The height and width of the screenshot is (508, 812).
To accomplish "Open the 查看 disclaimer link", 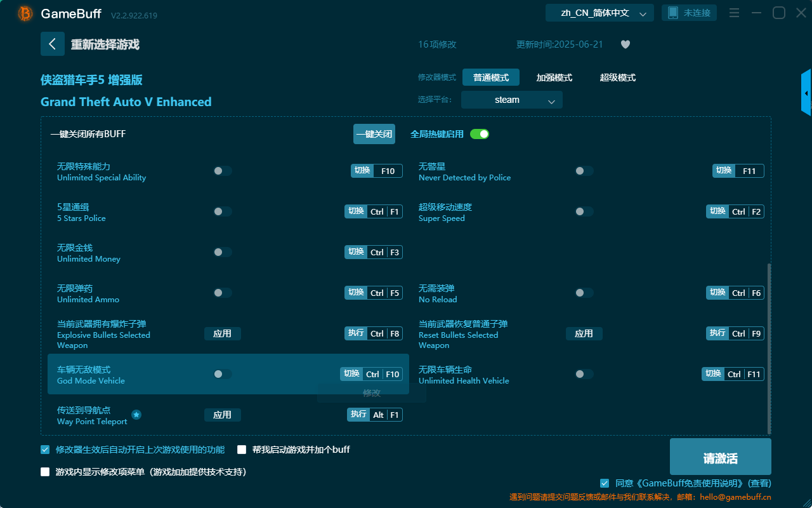I will (759, 483).
